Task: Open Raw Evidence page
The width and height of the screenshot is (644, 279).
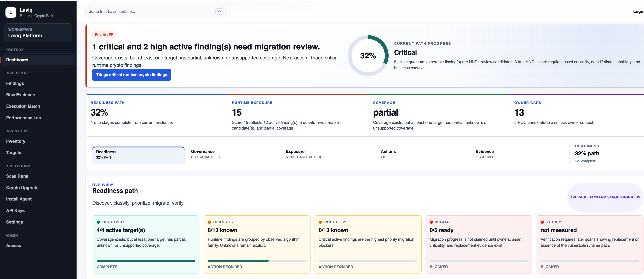Action: (20, 95)
